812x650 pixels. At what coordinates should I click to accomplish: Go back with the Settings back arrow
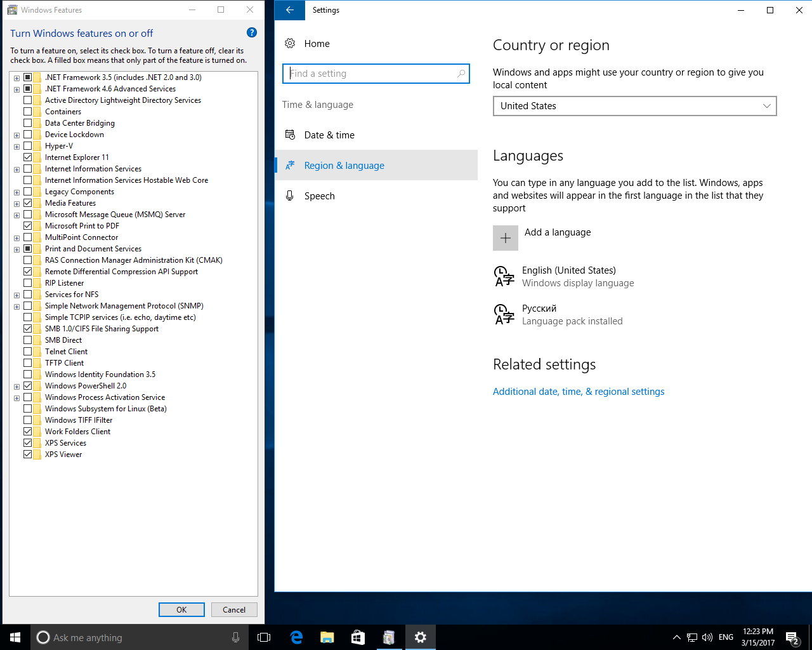(290, 10)
